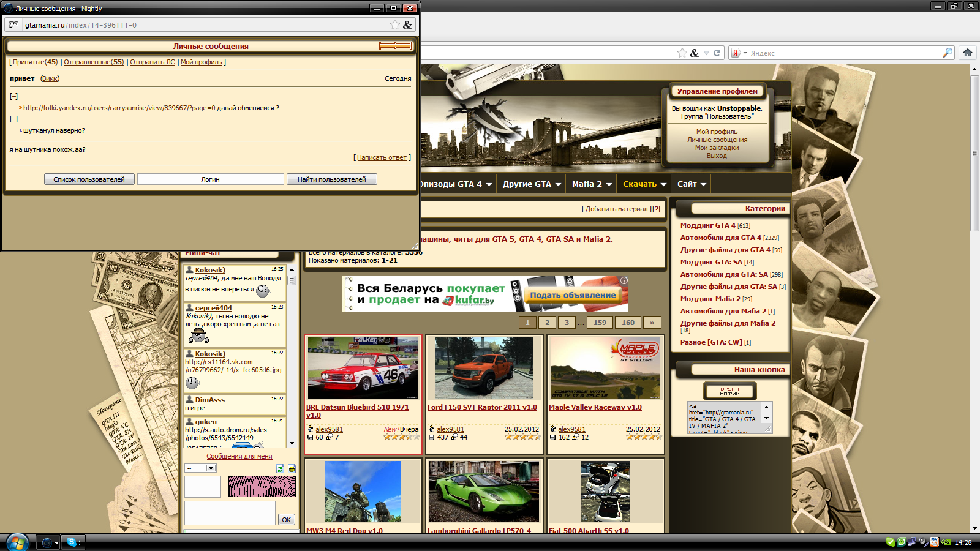The height and width of the screenshot is (551, 980).
Task: Click the Skype status tray icon
Action: tap(890, 542)
